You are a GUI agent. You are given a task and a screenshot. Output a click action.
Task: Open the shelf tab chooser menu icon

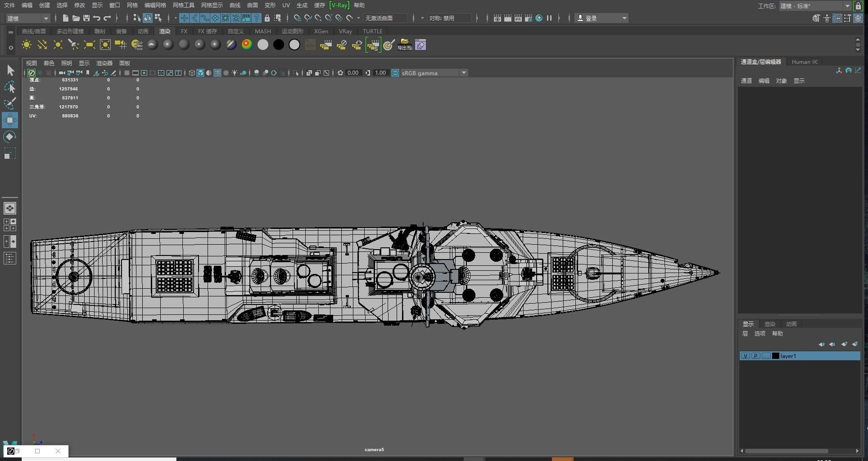pos(11,32)
